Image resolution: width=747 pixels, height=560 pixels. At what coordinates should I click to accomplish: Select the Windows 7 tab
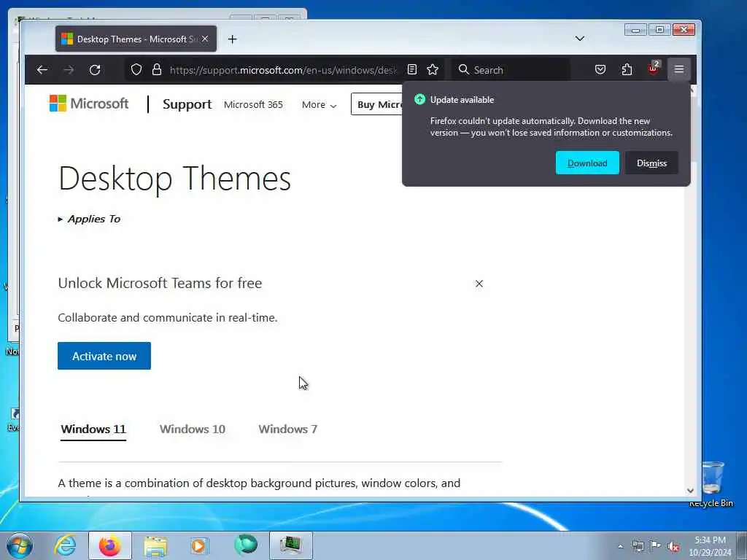point(287,429)
